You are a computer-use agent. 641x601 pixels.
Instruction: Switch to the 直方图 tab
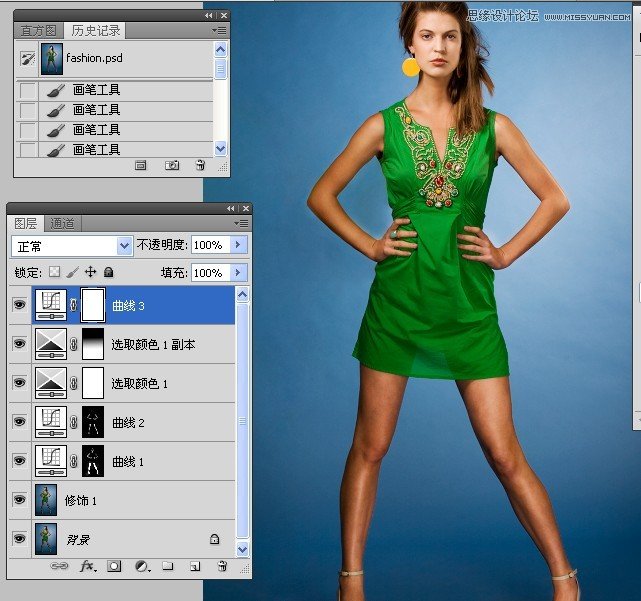pos(38,31)
